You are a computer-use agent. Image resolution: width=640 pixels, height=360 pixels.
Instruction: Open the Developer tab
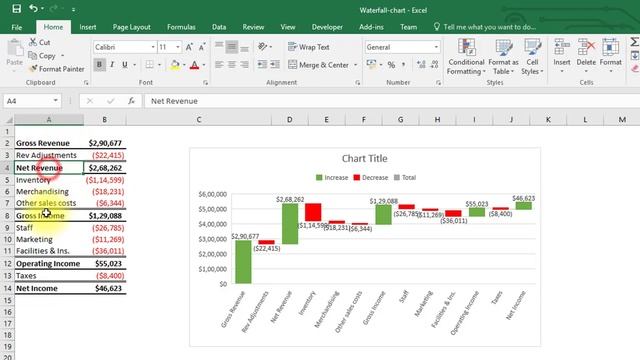(x=327, y=27)
